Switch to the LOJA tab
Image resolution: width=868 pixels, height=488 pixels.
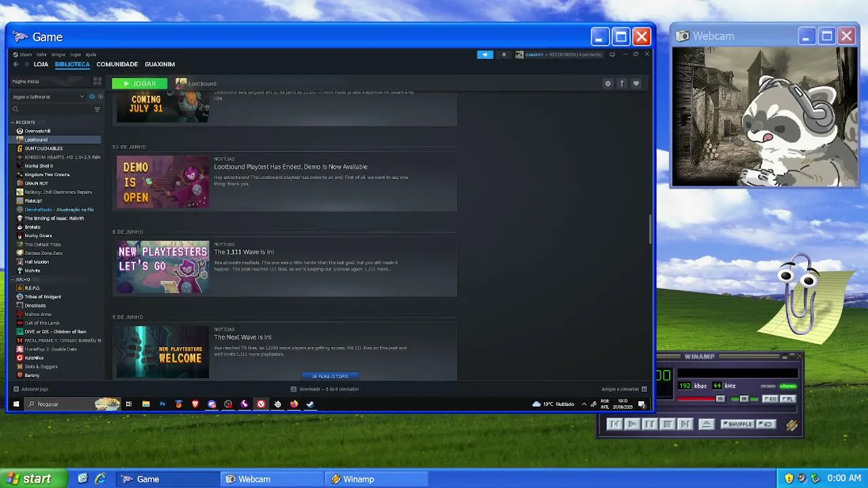point(41,64)
